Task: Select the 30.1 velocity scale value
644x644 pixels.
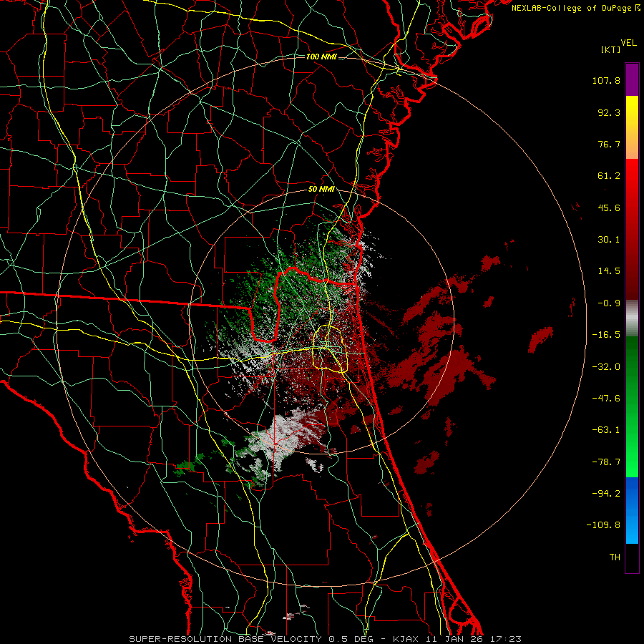Action: tap(609, 240)
